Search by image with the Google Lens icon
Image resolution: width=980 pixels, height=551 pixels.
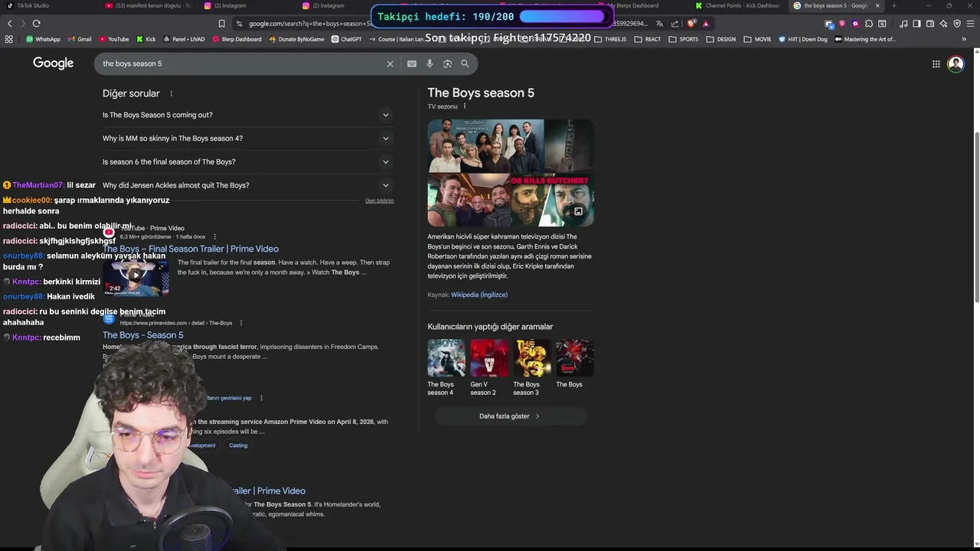[x=447, y=64]
